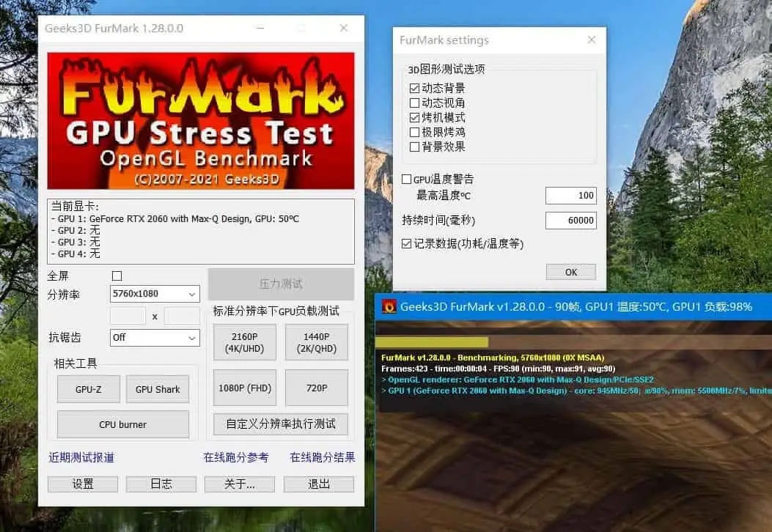Viewport: 772px width, 532px height.
Task: Enable the 极限烤鸡 checkbox
Action: click(x=415, y=132)
